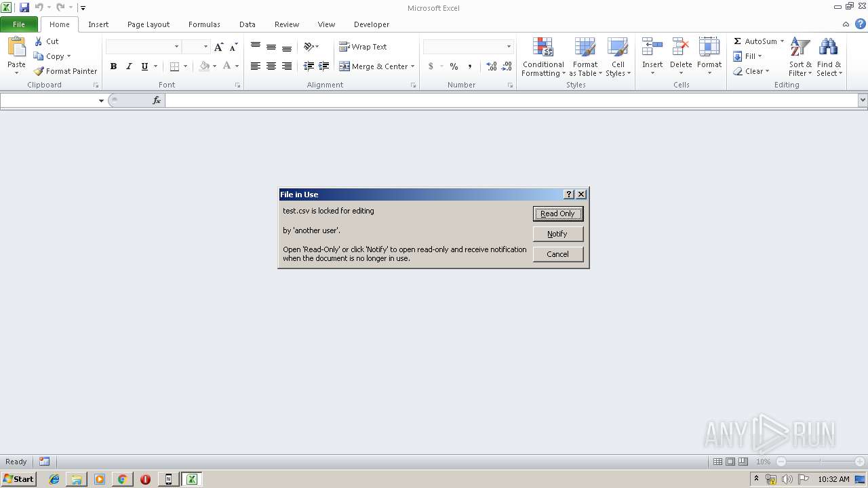Viewport: 868px width, 488px height.
Task: Switch to the Page Layout tab
Action: (x=149, y=24)
